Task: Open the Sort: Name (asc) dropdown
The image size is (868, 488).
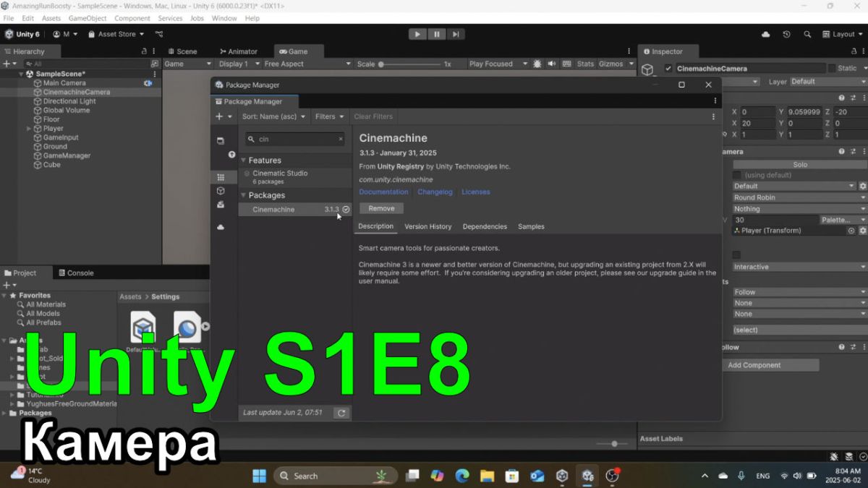Action: [273, 116]
